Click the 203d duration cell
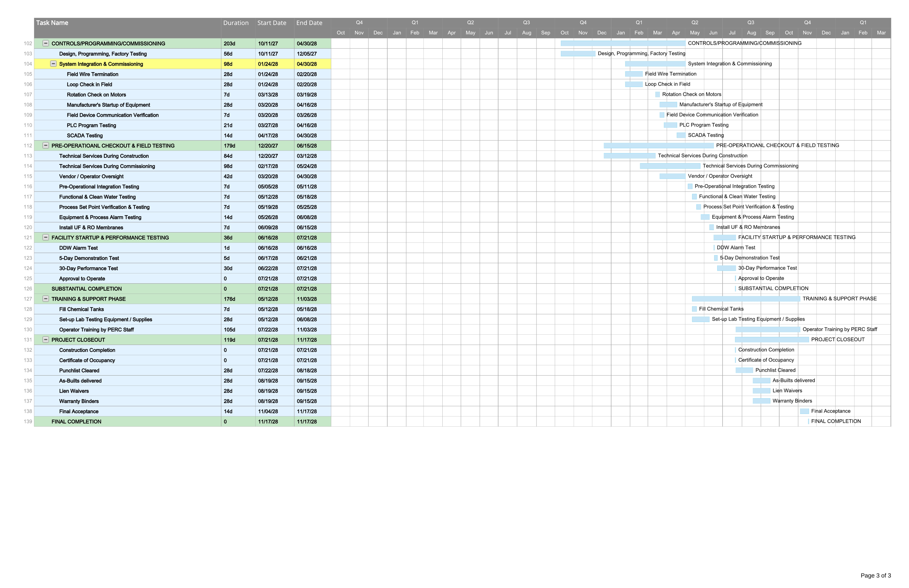This screenshot has height=588, width=909. tap(238, 44)
